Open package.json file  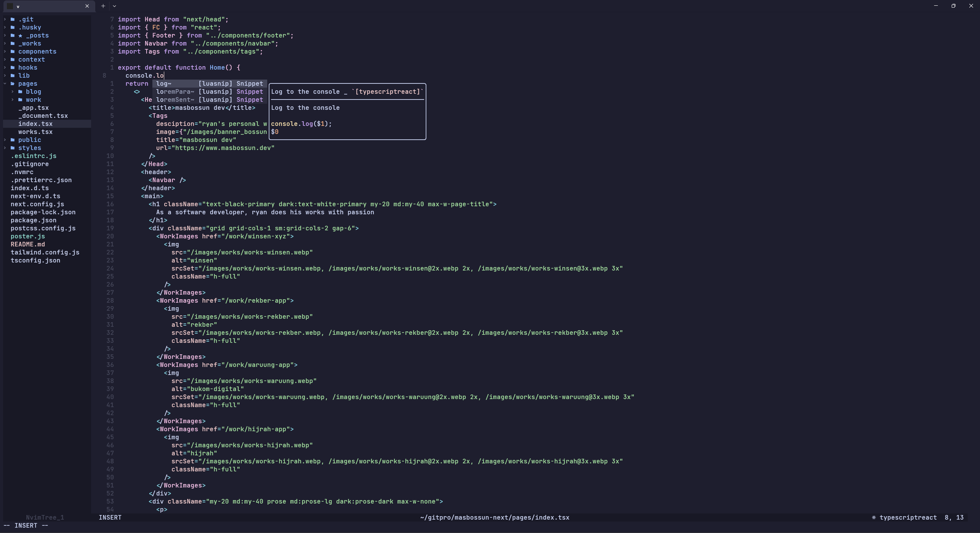coord(33,220)
